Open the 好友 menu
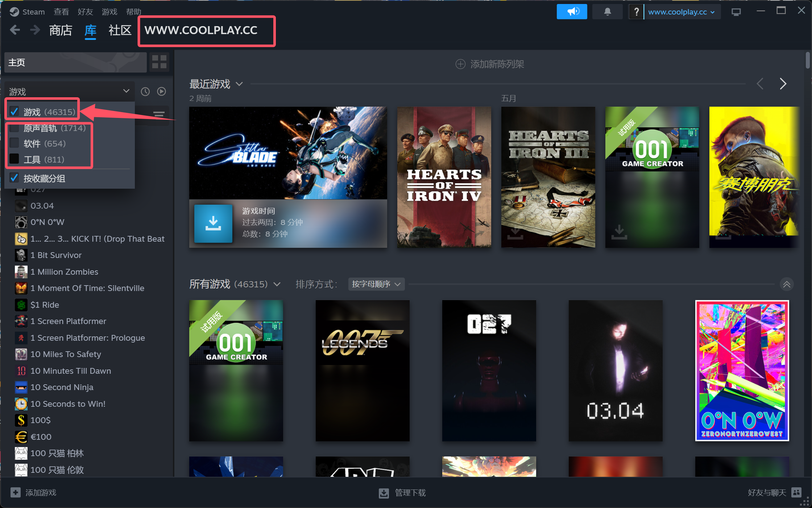Image resolution: width=812 pixels, height=508 pixels. pos(85,12)
